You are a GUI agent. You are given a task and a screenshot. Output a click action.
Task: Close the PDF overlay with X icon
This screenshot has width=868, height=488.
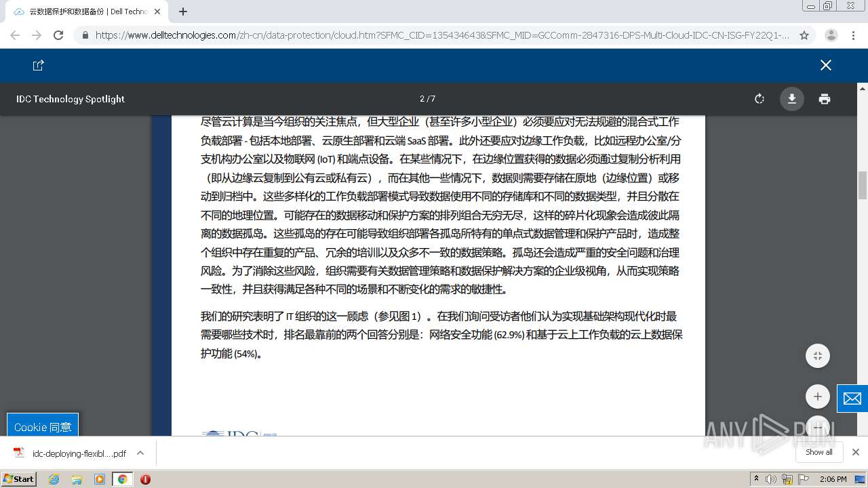pos(825,65)
